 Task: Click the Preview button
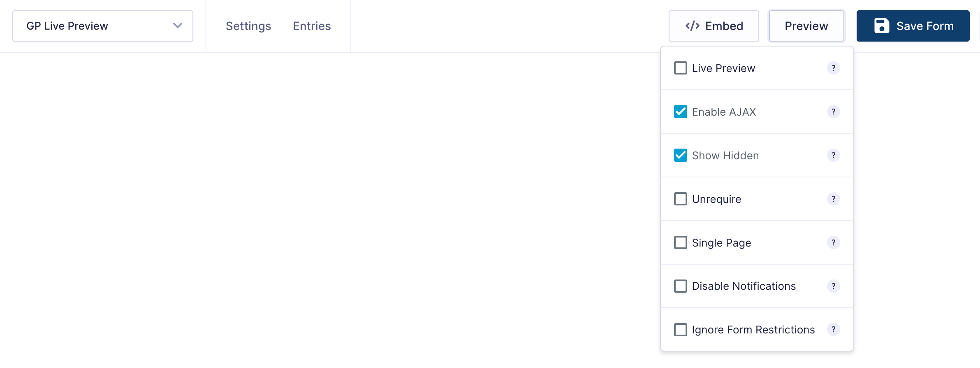[x=806, y=26]
